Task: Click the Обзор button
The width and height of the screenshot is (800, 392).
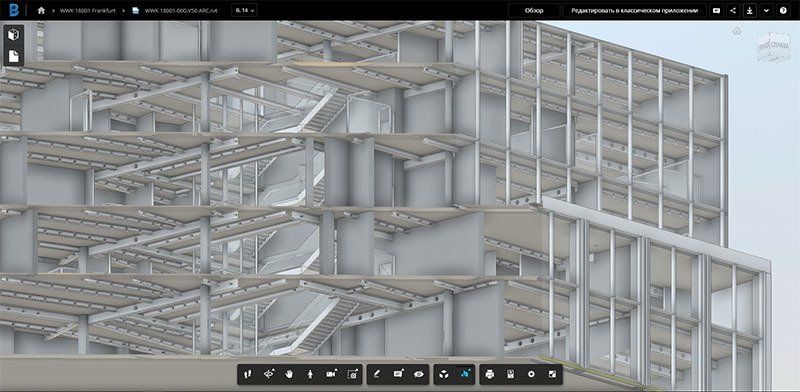Action: [534, 10]
